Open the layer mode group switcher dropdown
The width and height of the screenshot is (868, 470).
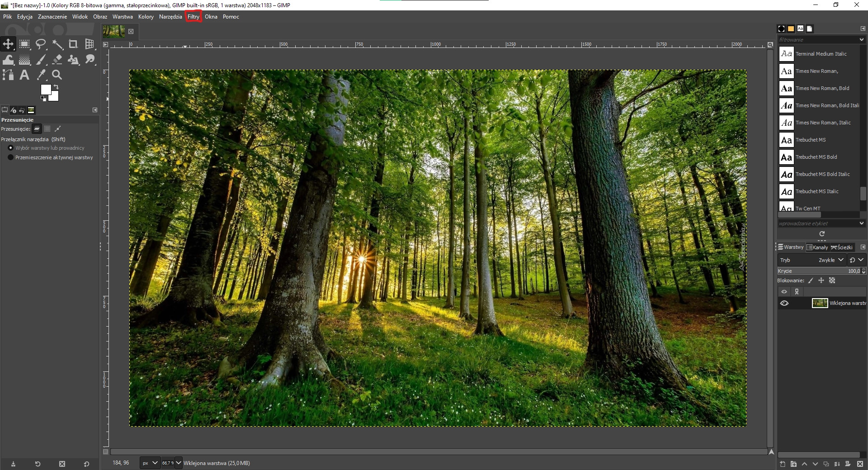tap(857, 260)
